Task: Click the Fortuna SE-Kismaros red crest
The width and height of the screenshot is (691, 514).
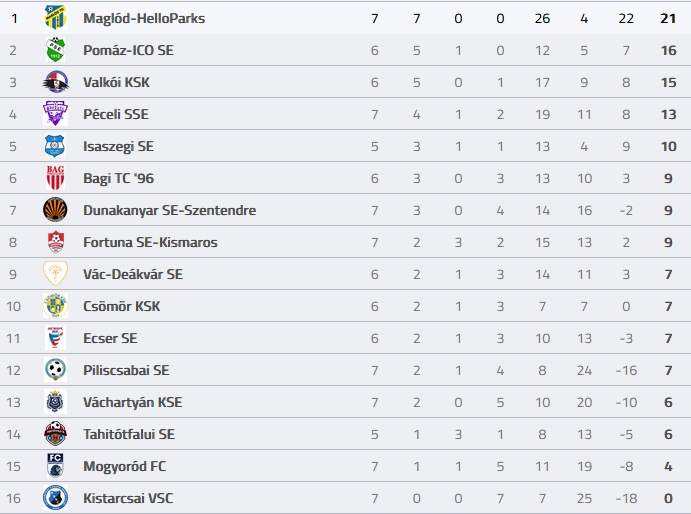Action: coord(56,242)
